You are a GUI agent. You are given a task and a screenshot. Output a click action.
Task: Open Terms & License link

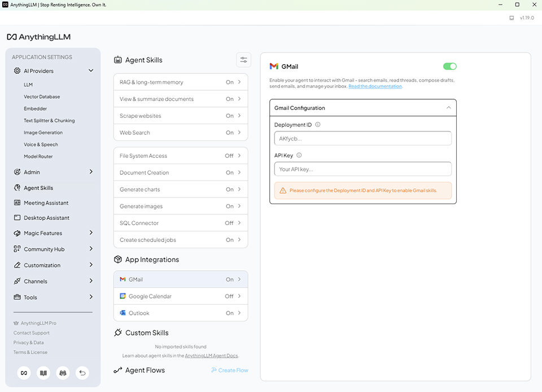click(30, 353)
